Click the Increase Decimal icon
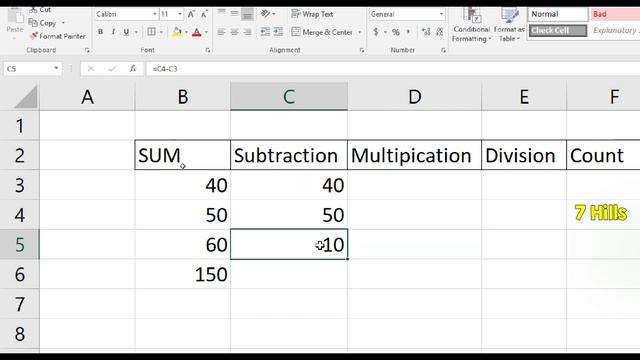 (426, 32)
